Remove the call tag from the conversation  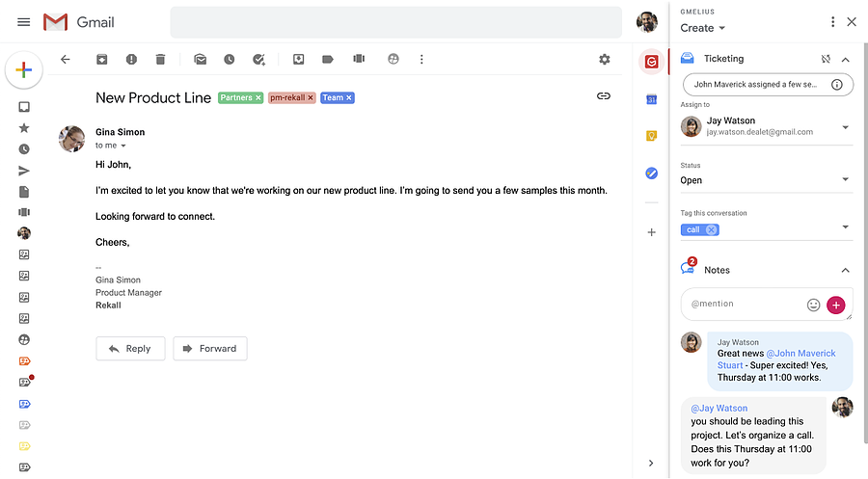(712, 229)
